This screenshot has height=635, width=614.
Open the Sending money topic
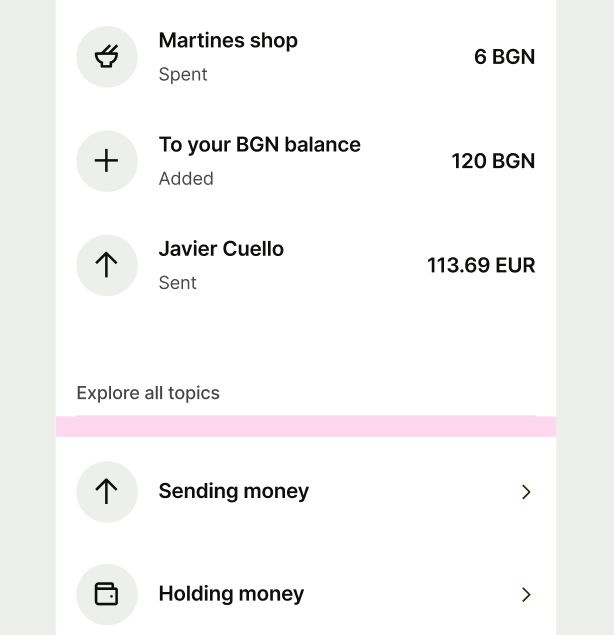pos(234,491)
